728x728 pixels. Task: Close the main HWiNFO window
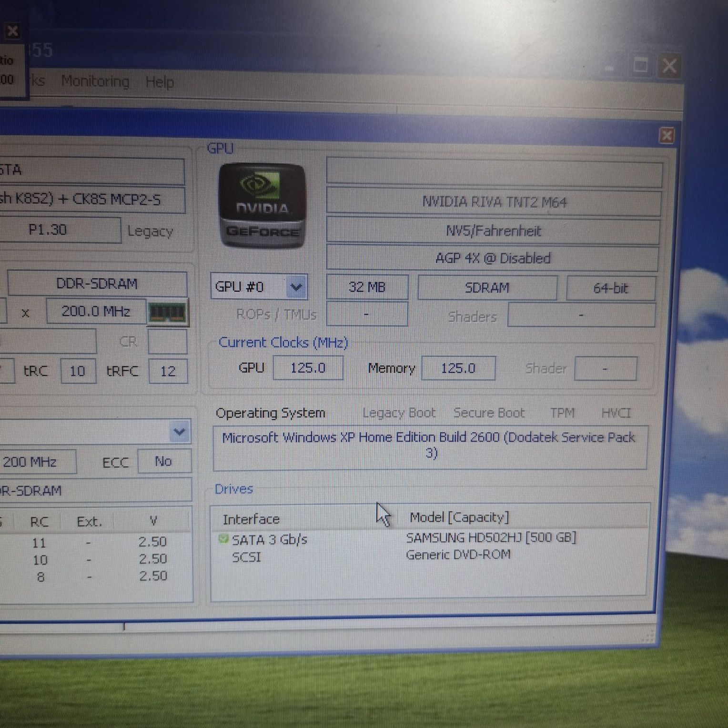(x=669, y=65)
